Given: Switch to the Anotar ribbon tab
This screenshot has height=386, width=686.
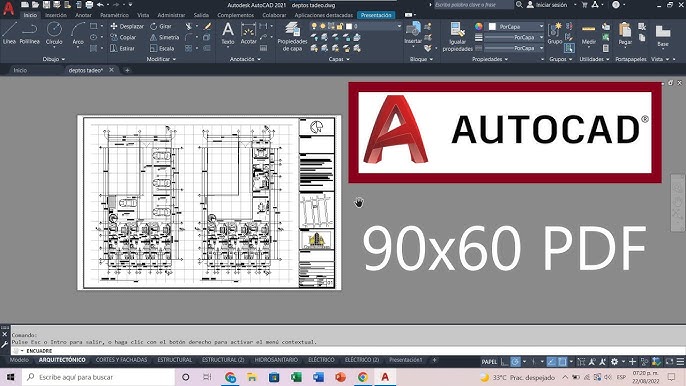Looking at the screenshot, I should [83, 15].
